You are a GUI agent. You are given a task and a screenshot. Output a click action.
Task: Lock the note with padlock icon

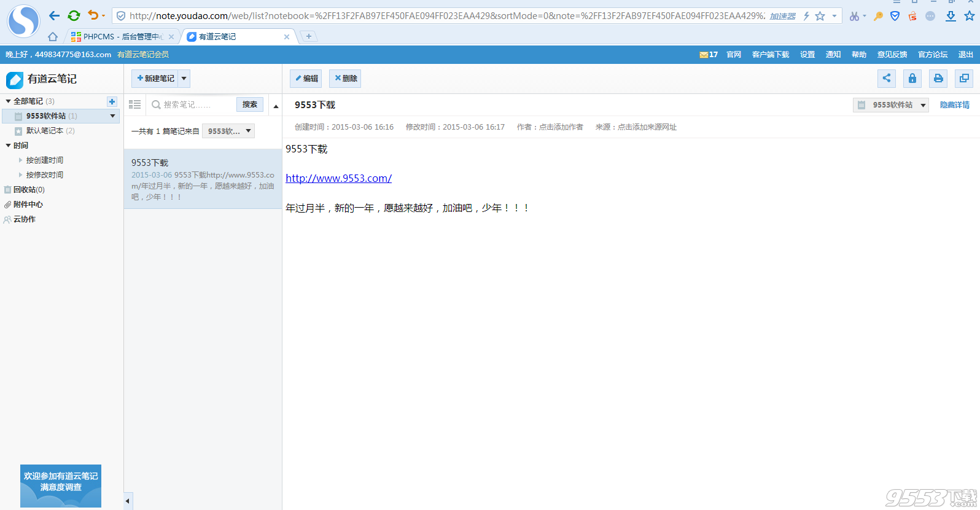pyautogui.click(x=912, y=78)
